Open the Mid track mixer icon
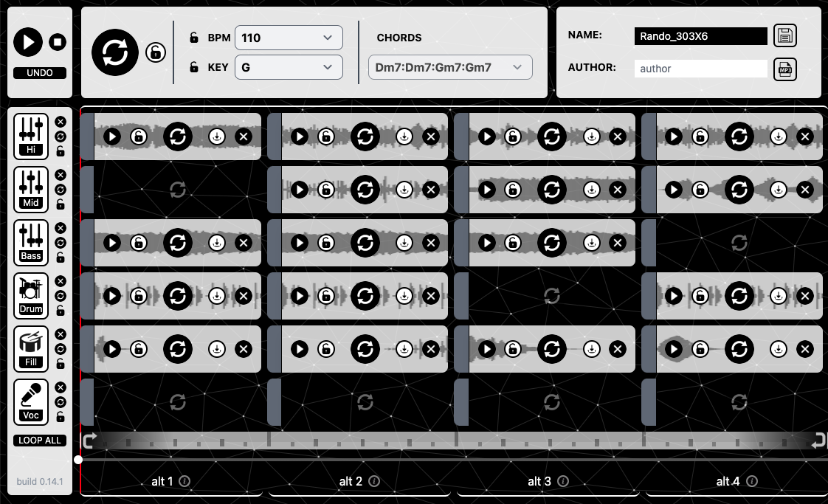This screenshot has width=828, height=504. point(31,190)
